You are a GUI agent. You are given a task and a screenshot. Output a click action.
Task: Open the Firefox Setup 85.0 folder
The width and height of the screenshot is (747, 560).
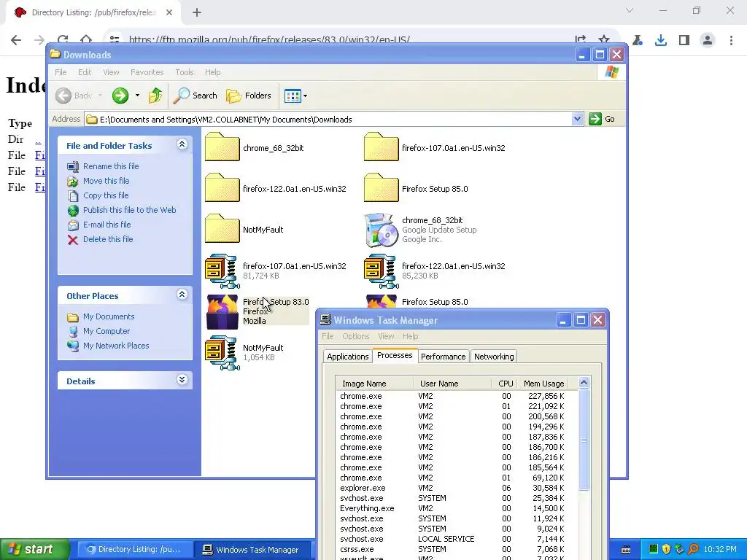point(416,189)
